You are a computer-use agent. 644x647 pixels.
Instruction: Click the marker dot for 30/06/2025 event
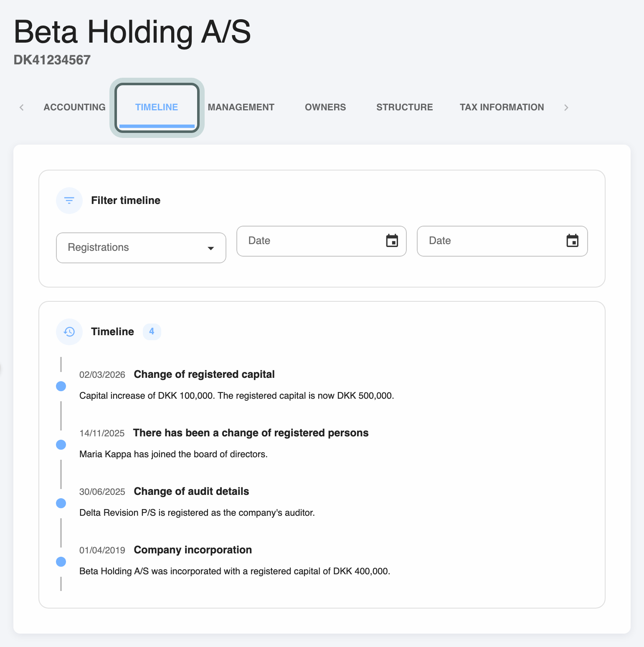[x=61, y=503]
